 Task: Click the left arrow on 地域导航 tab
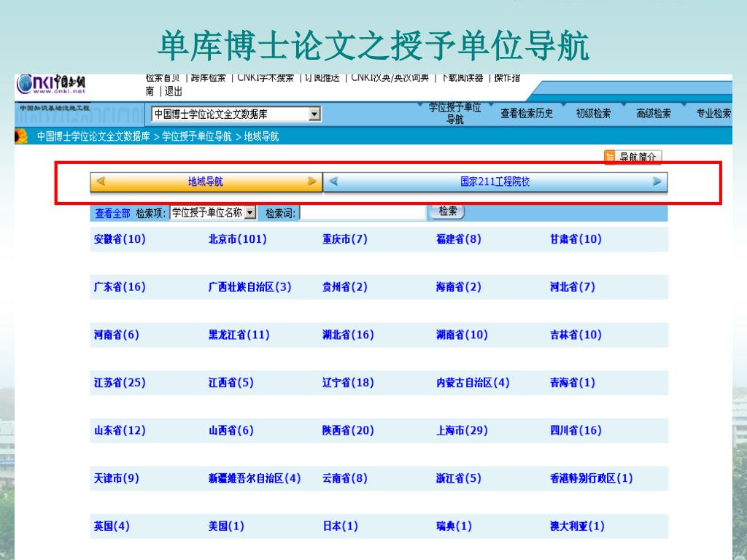(101, 182)
